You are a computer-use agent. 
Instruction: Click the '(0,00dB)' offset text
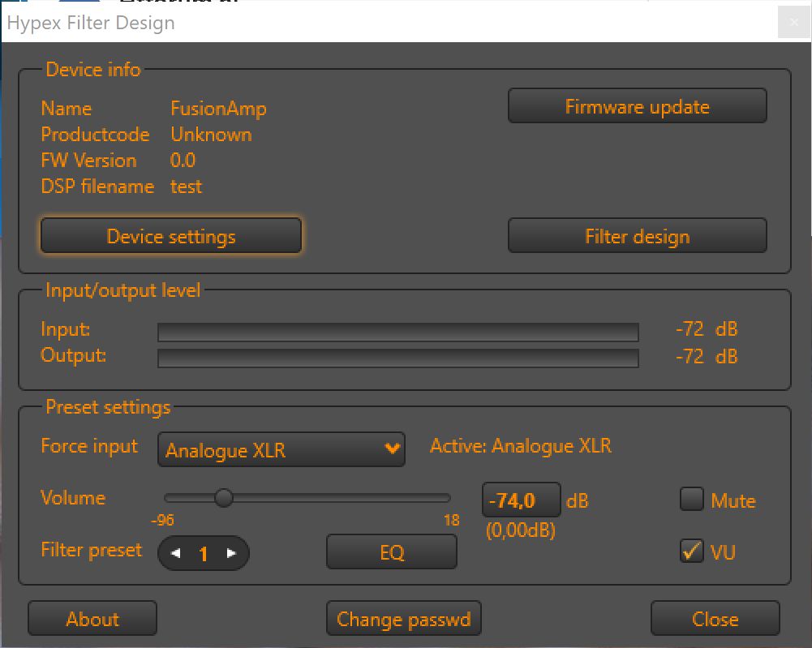point(521,530)
